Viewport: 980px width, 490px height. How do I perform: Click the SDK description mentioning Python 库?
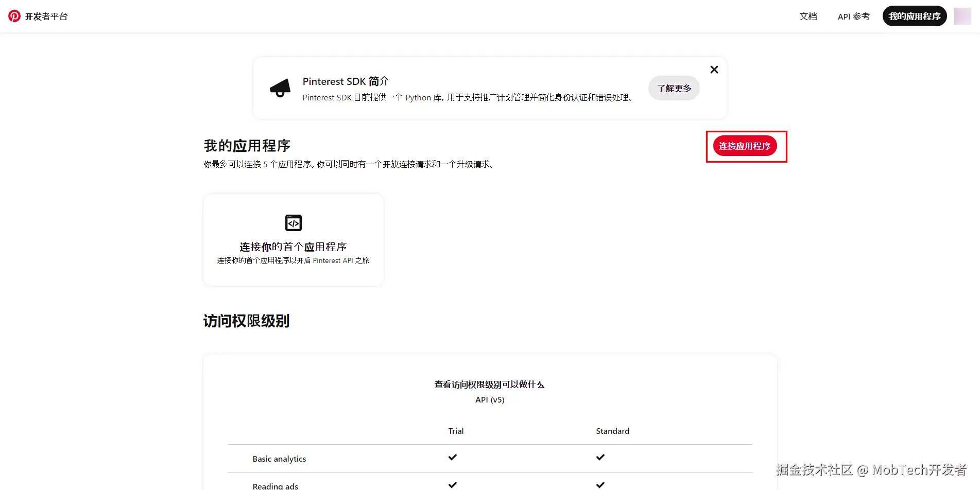point(468,98)
